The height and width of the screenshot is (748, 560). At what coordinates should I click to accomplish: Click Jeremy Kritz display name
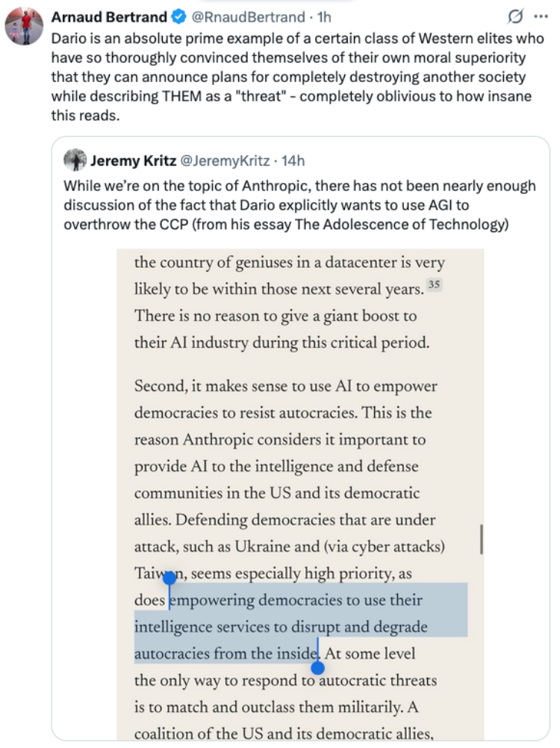coord(134,160)
